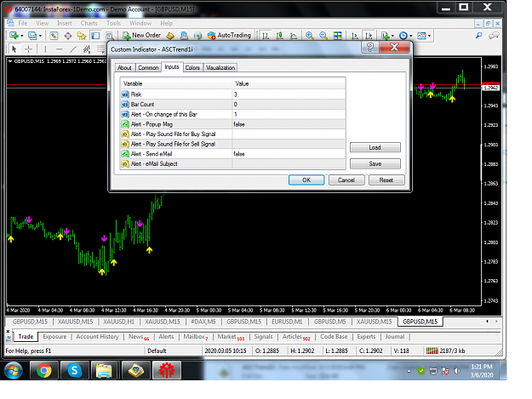
Task: Select the Equidistant Channel tool
Action: (x=87, y=49)
